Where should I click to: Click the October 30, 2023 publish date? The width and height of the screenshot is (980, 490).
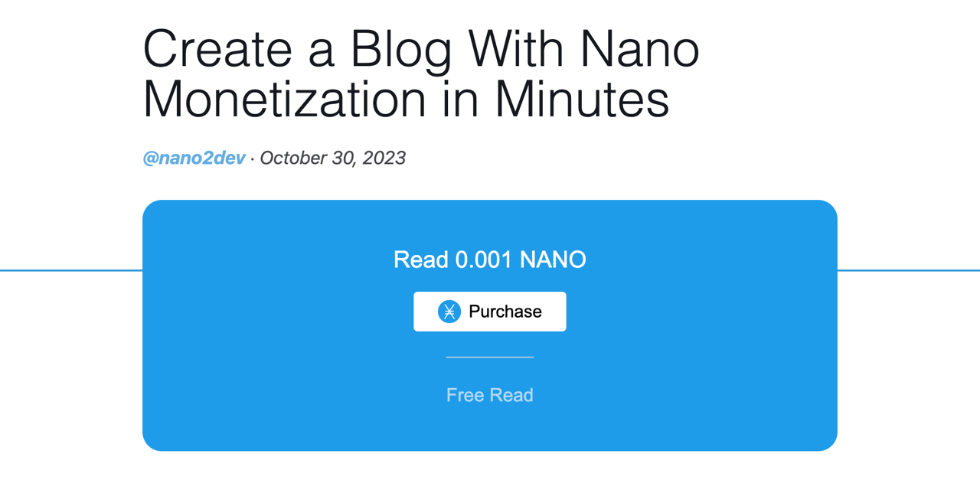[333, 158]
